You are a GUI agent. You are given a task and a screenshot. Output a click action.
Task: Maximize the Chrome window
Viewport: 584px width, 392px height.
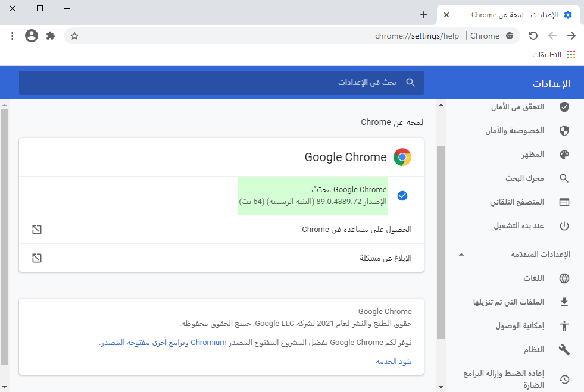tap(40, 8)
